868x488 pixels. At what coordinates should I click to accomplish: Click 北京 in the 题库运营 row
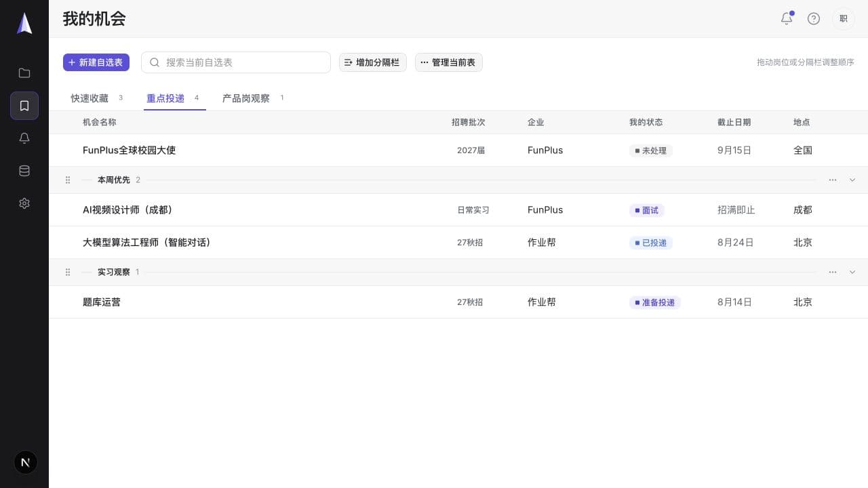pyautogui.click(x=803, y=302)
